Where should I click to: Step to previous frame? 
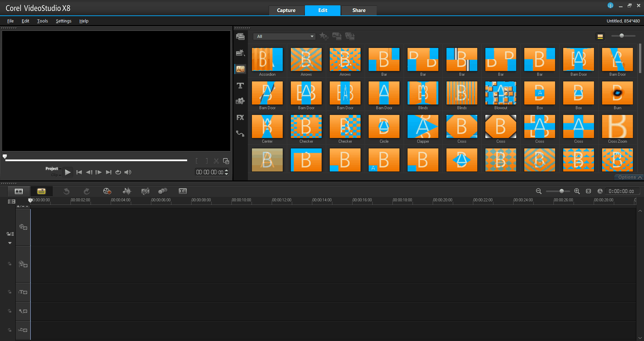(89, 172)
